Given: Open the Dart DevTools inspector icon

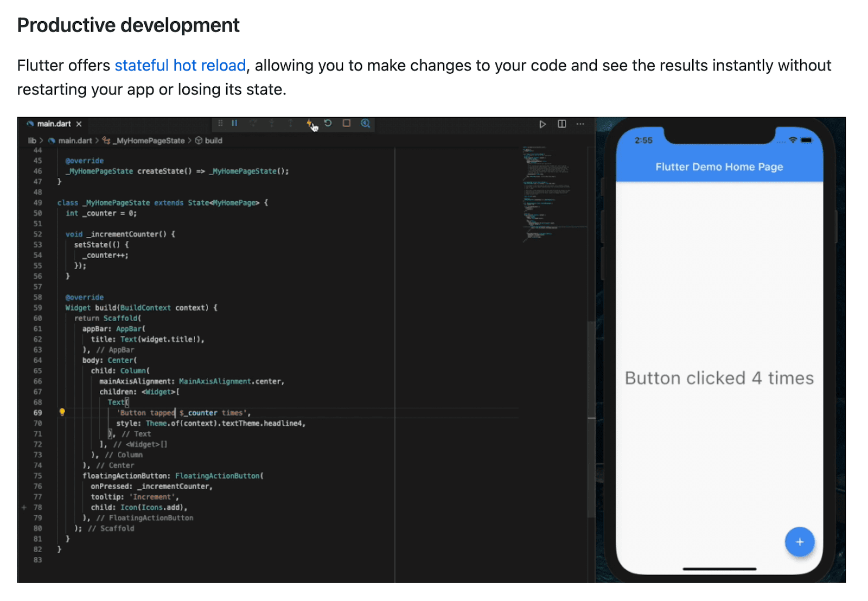Looking at the screenshot, I should point(366,124).
